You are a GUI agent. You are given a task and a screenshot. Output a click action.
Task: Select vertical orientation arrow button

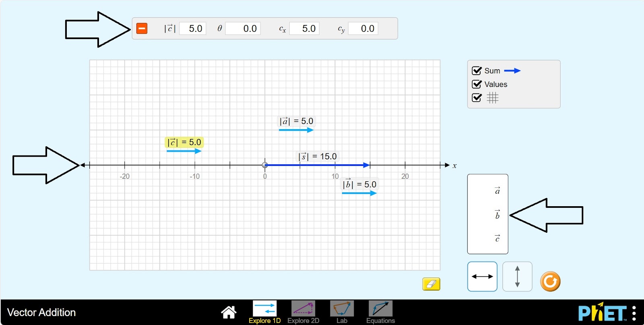pyautogui.click(x=517, y=277)
